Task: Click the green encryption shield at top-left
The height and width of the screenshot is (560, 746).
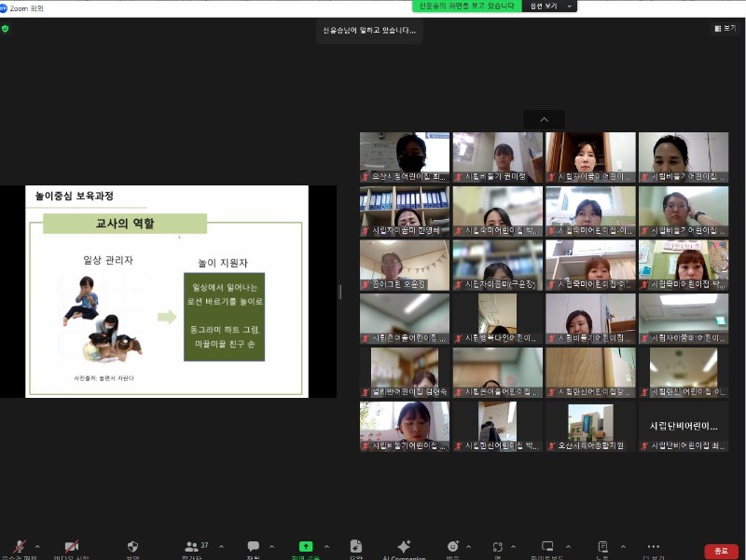Action: point(6,29)
